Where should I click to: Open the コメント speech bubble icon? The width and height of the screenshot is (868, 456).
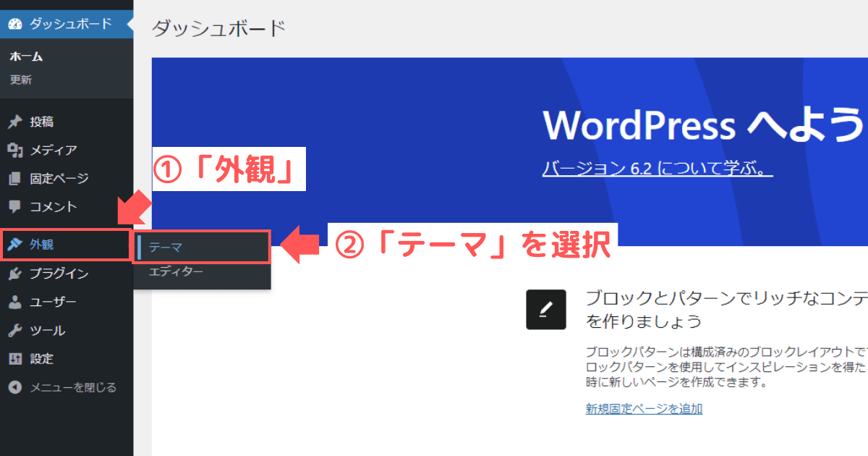click(16, 206)
